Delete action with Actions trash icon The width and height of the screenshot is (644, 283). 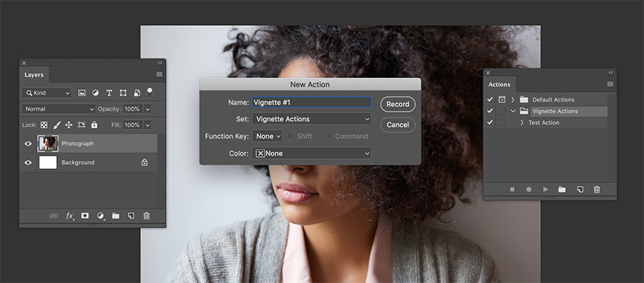[597, 189]
